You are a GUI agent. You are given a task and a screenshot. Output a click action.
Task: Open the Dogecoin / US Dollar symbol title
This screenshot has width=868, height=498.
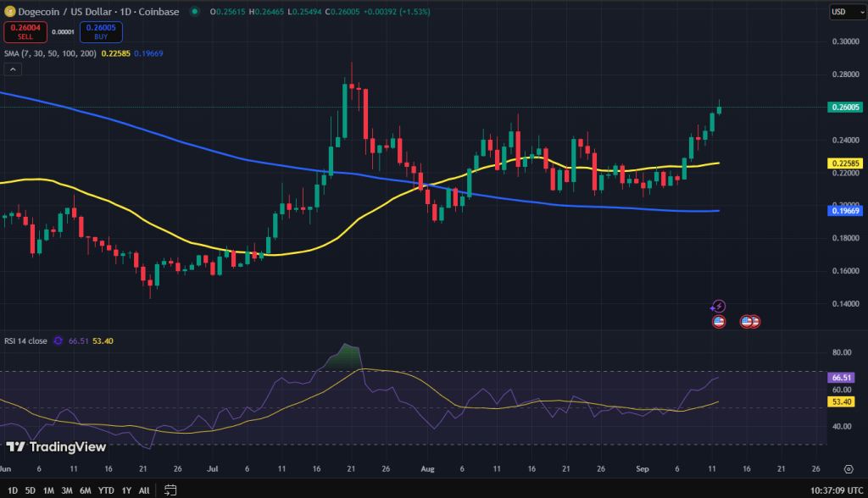98,12
